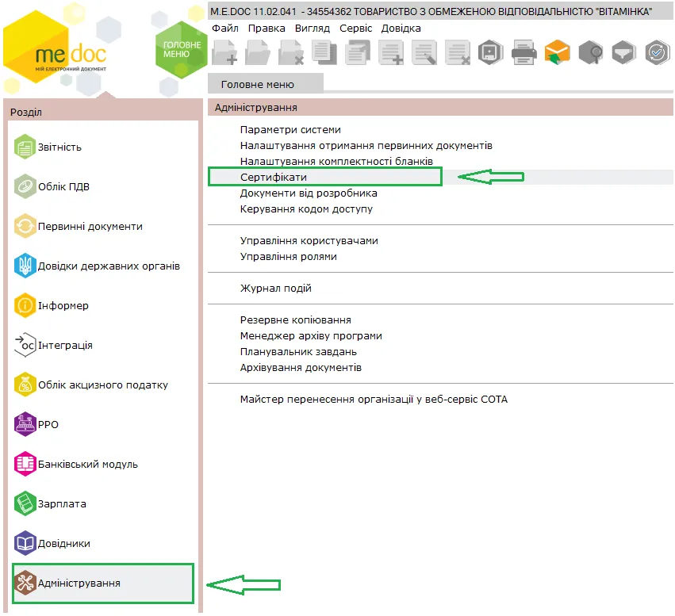Image resolution: width=675 pixels, height=616 pixels.
Task: Open the Сервіс menu
Action: [355, 29]
